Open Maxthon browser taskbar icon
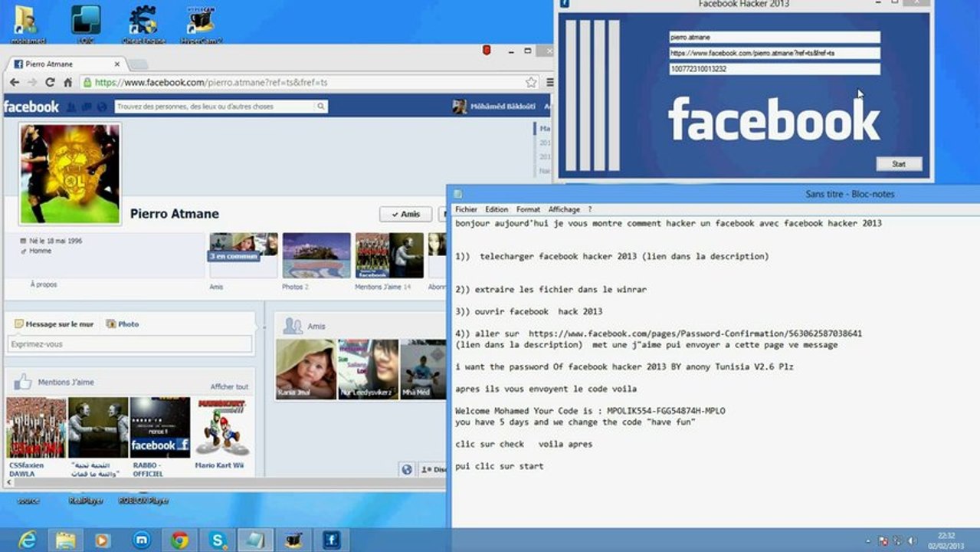Screen dimensions: 980x552 tap(141, 540)
